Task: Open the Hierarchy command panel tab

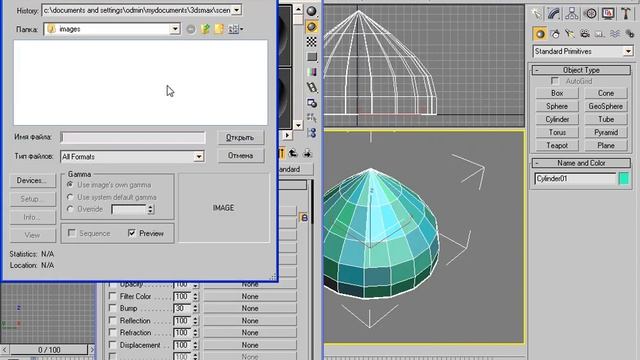Action: (572, 13)
